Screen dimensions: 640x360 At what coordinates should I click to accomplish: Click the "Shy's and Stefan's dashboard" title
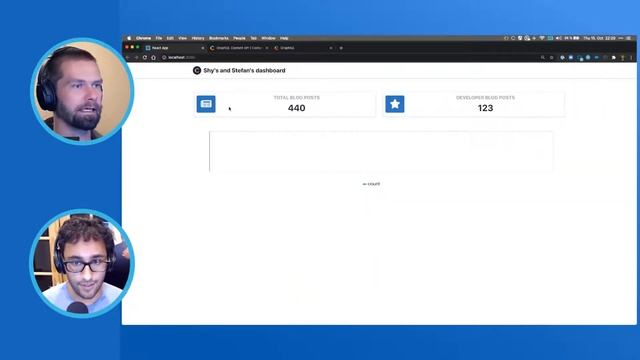[x=244, y=70]
